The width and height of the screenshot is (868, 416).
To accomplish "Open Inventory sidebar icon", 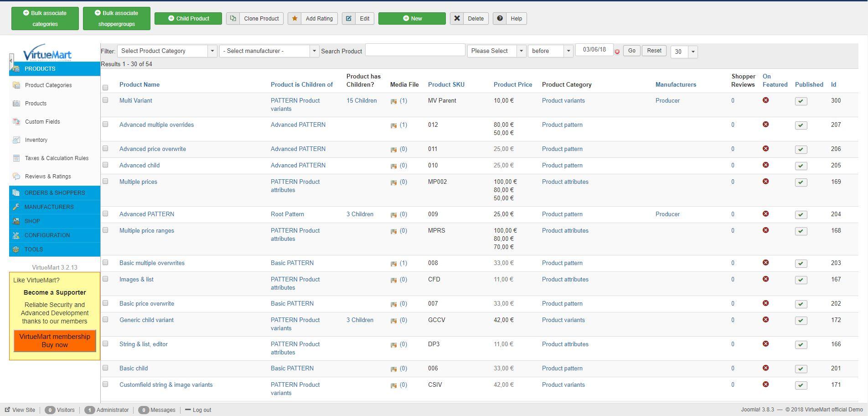I will pyautogui.click(x=16, y=140).
